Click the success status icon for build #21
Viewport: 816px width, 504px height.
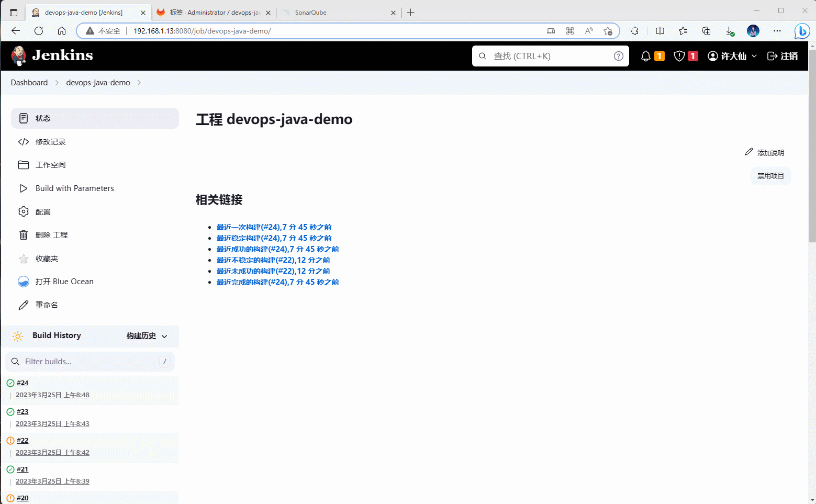[x=10, y=469]
